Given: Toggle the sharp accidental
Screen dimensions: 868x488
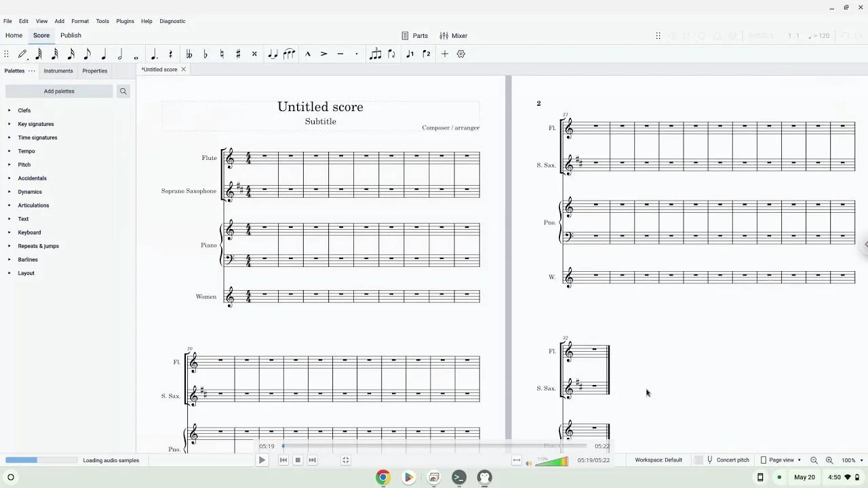Looking at the screenshot, I should (x=238, y=54).
